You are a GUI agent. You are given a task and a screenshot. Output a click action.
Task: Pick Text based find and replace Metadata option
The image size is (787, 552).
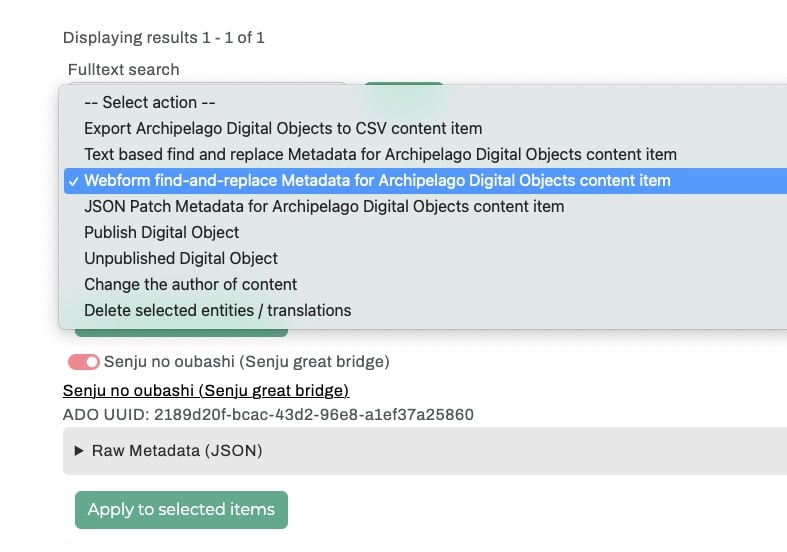click(380, 154)
